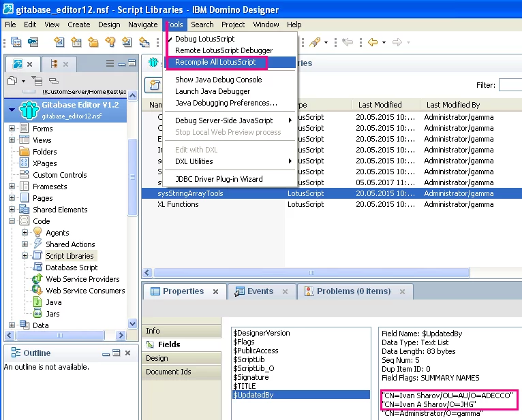The height and width of the screenshot is (420, 522).
Task: Expand the Agents node under Code
Action: pyautogui.click(x=25, y=233)
